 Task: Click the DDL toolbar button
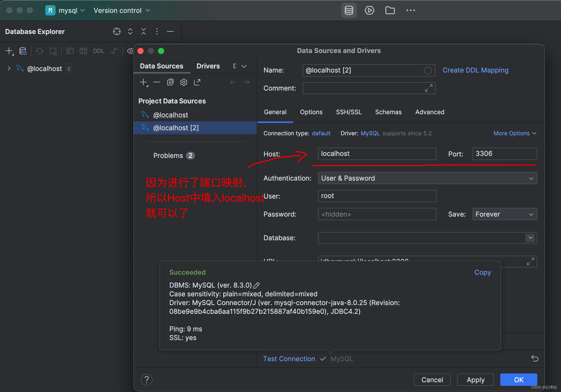[x=99, y=51]
